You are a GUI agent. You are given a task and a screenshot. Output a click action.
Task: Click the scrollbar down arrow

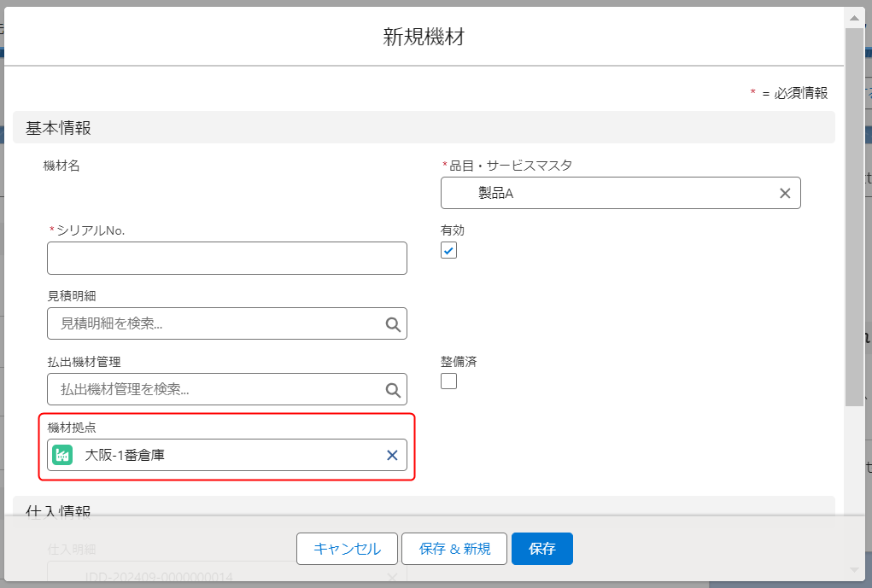[853, 569]
